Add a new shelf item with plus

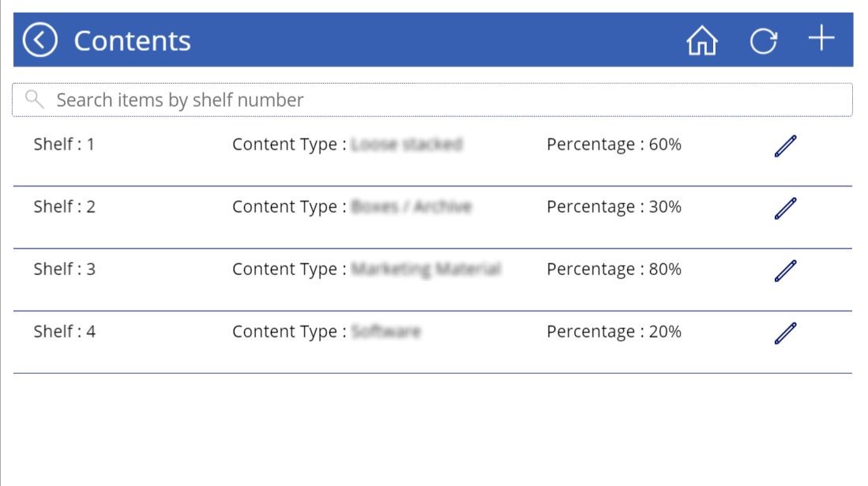[821, 38]
